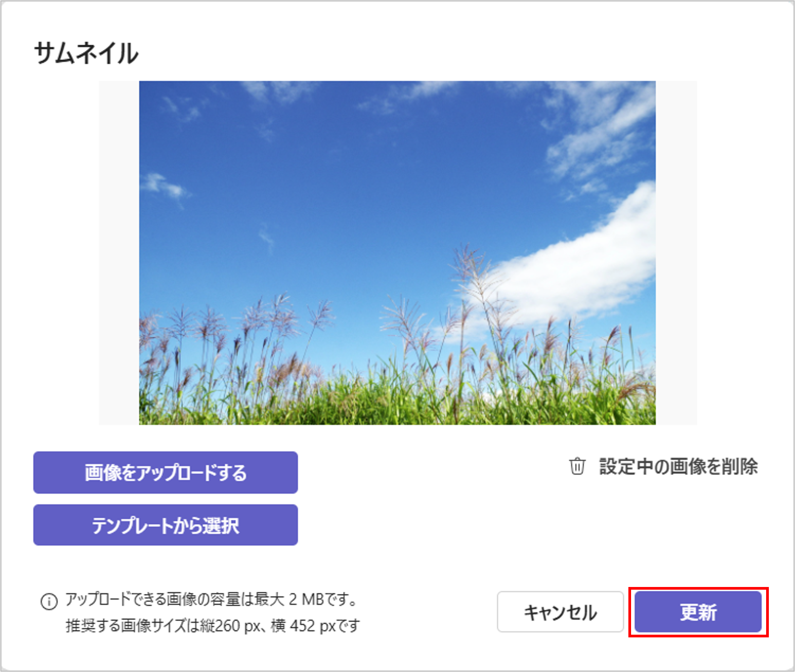Cancel with the キャンセル button
The image size is (795, 672).
tap(560, 612)
